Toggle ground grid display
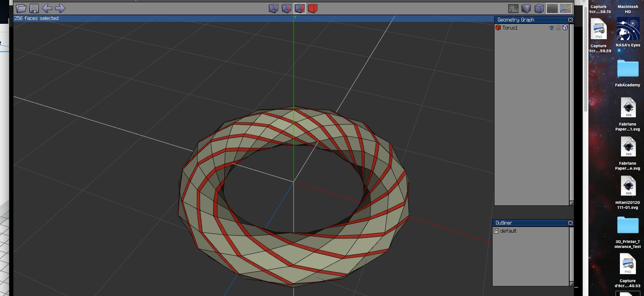Viewport: 644px width, 296px height. coord(552,8)
